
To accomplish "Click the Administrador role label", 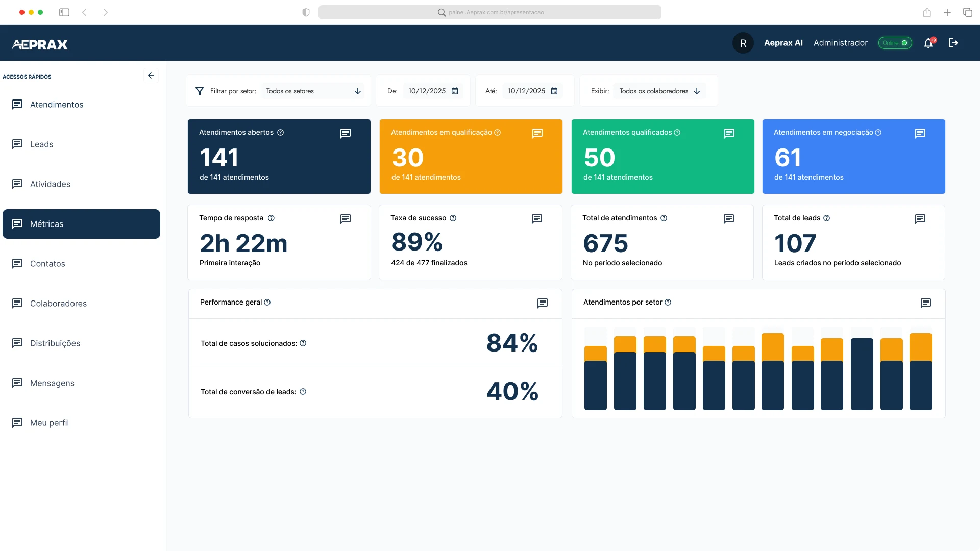I will 841,43.
